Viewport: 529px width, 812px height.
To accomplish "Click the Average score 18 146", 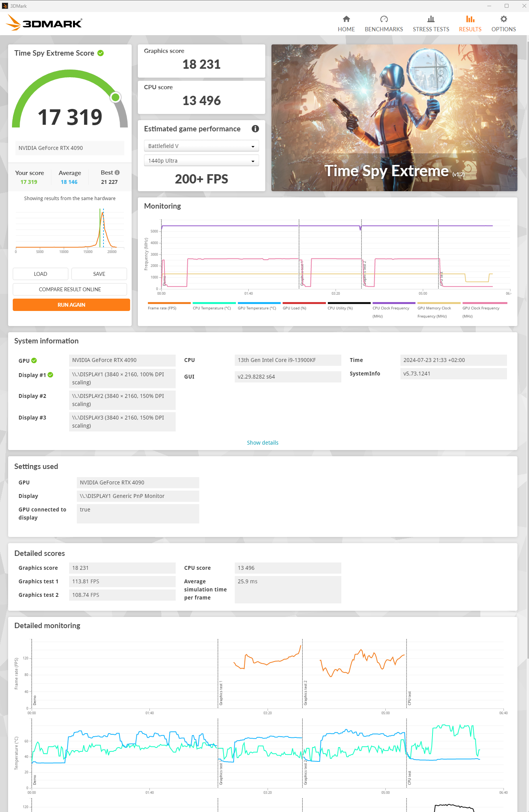I will [x=69, y=182].
